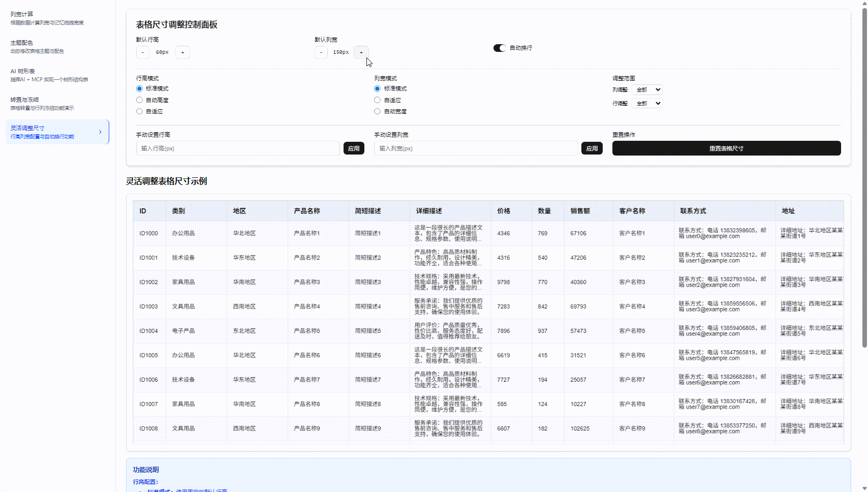The image size is (868, 492).
Task: Select 自动高度 row height mode
Action: 139,100
